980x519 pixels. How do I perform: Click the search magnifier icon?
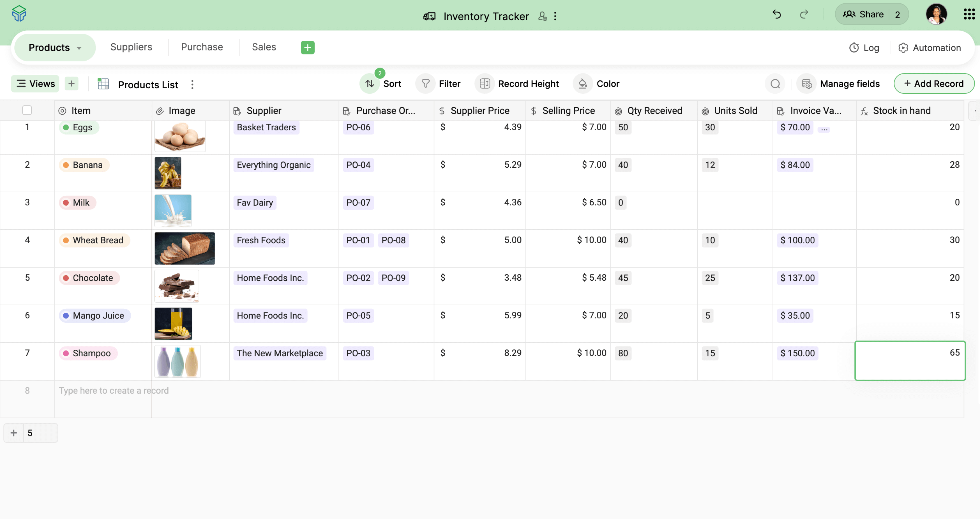(775, 84)
